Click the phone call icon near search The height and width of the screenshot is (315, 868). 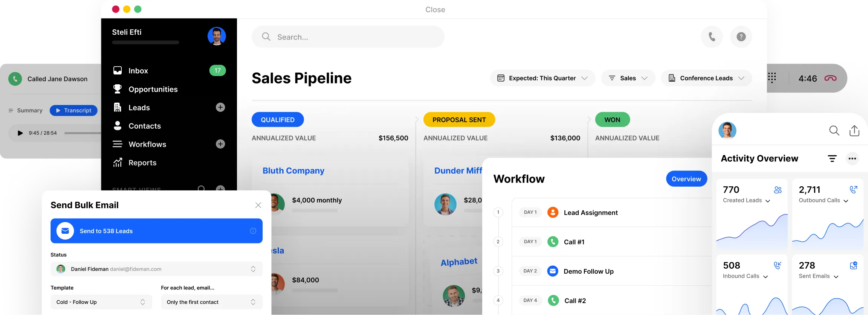click(x=712, y=37)
